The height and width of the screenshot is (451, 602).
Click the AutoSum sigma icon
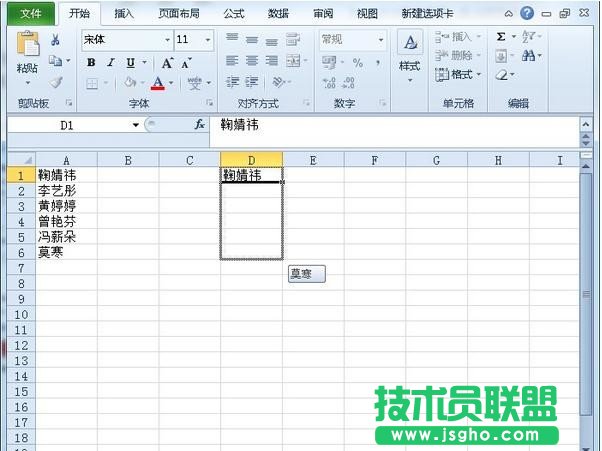pyautogui.click(x=501, y=37)
